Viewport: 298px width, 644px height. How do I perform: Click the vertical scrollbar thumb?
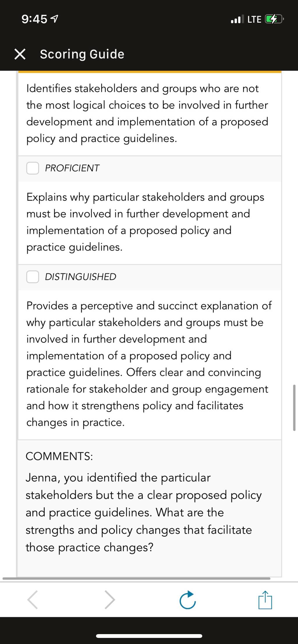tap(294, 407)
